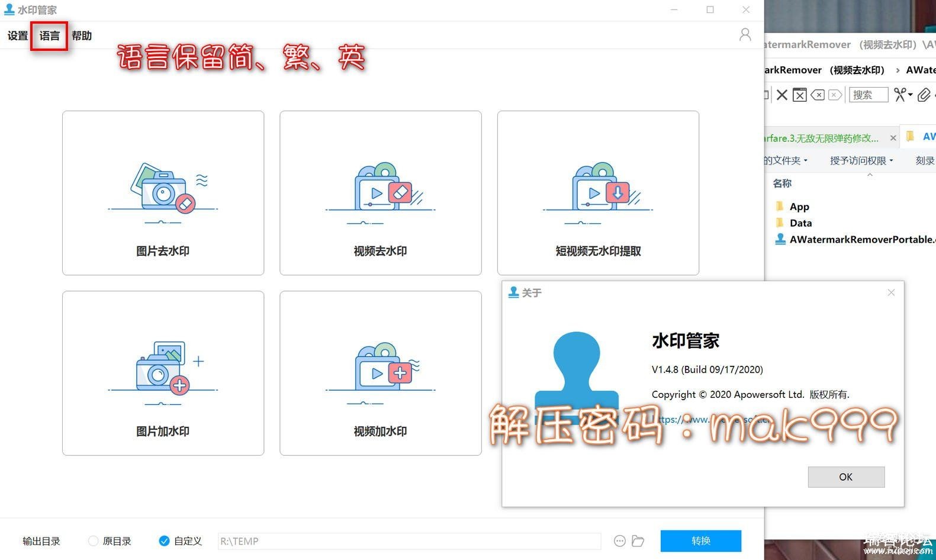This screenshot has width=936, height=560.
Task: Open the 设置 (Settings) menu
Action: (18, 36)
